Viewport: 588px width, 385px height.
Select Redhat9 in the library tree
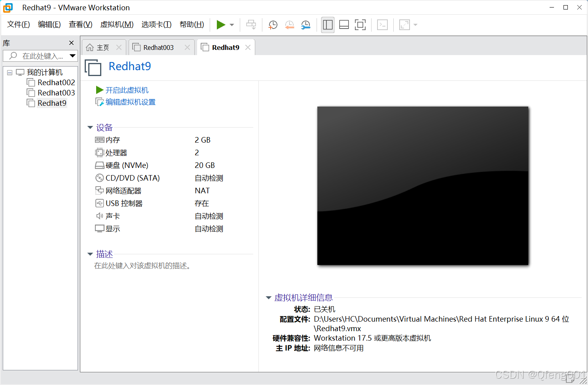tap(52, 103)
